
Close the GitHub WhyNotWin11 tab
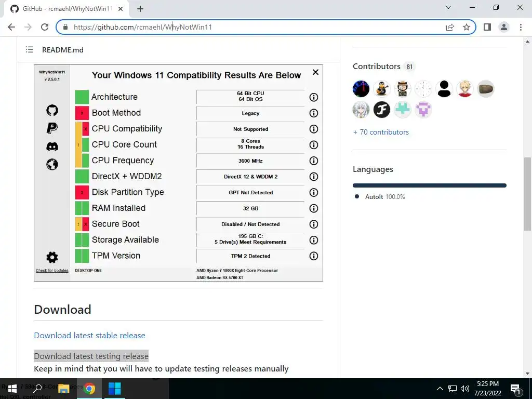click(121, 9)
